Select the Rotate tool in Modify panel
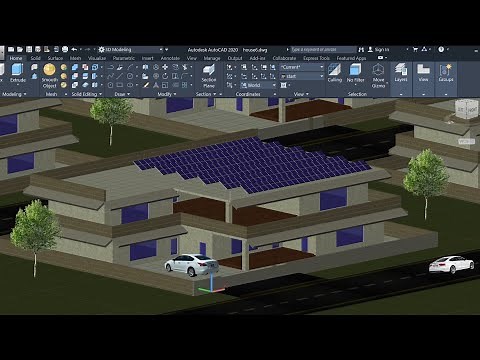The width and height of the screenshot is (480, 360). tap(165, 76)
